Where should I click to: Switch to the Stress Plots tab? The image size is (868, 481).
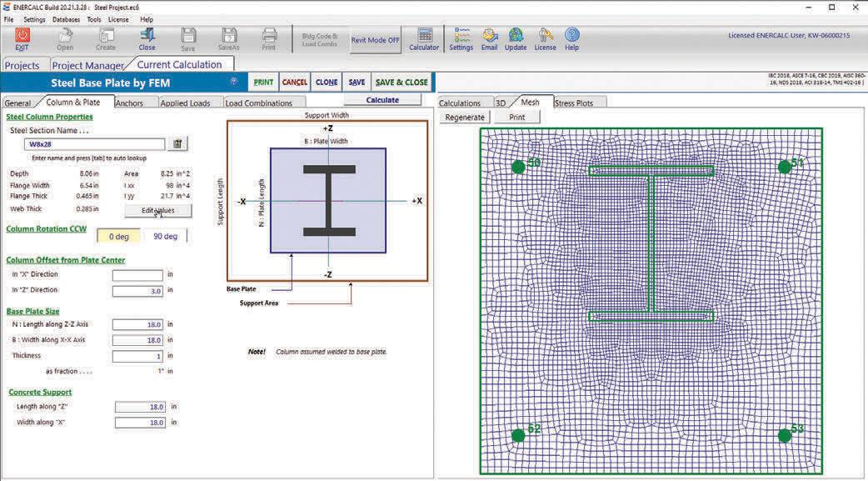(573, 103)
